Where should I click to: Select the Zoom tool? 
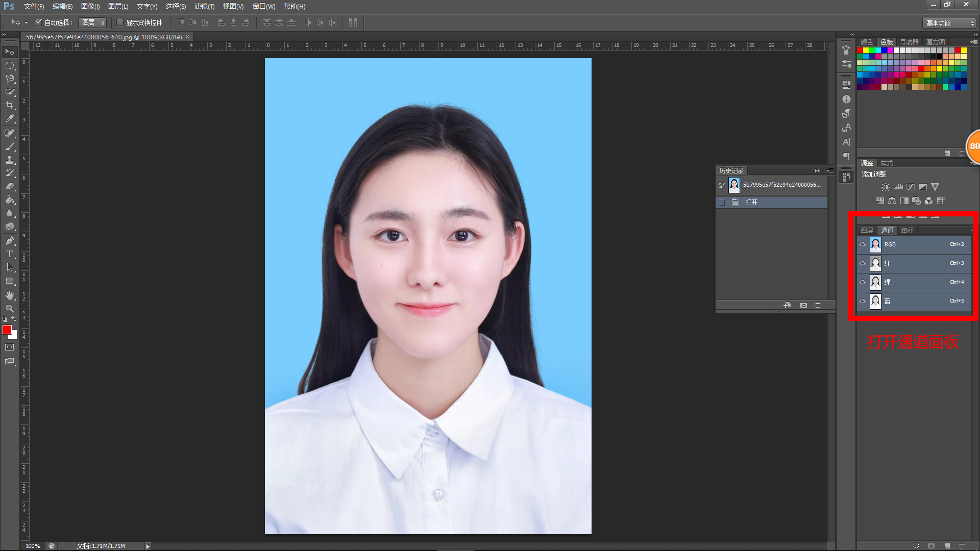pos(10,309)
